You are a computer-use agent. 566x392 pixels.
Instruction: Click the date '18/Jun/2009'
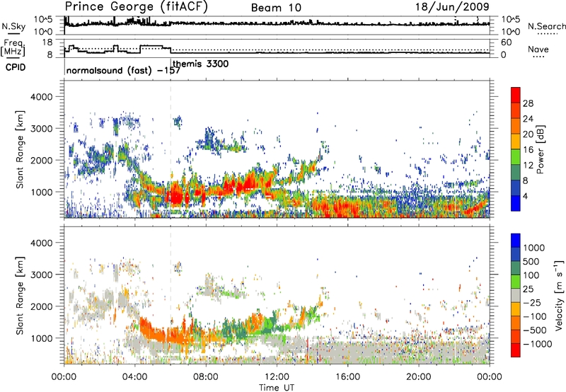tap(452, 7)
